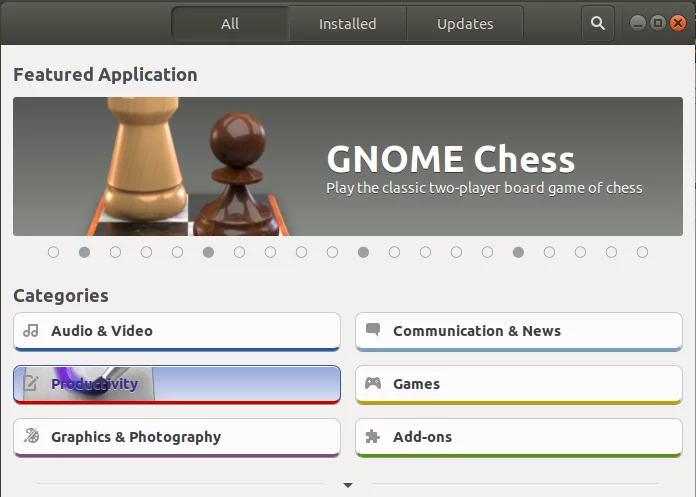The height and width of the screenshot is (497, 696).
Task: Select the eleventh carousel dot
Action: click(363, 252)
